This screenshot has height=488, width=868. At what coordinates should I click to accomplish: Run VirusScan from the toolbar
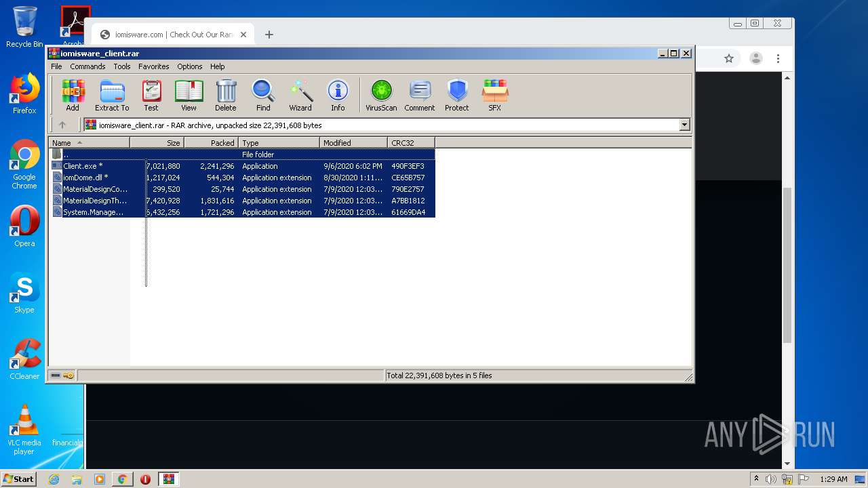point(381,95)
